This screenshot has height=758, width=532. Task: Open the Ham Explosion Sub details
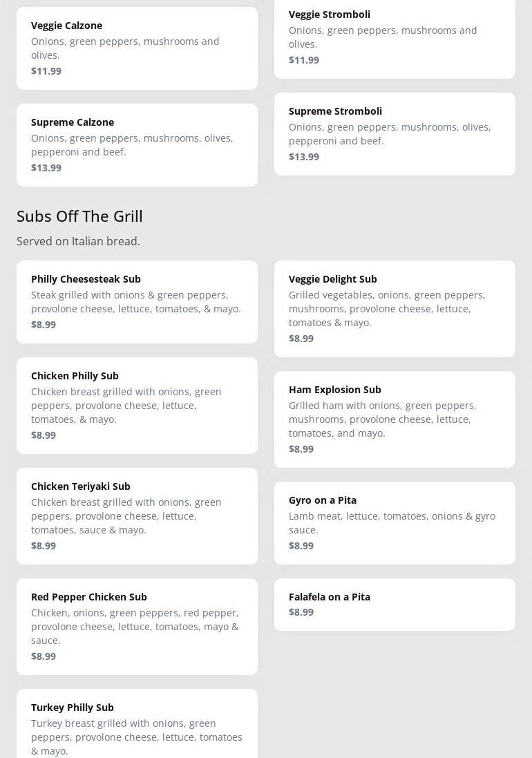[x=395, y=419]
